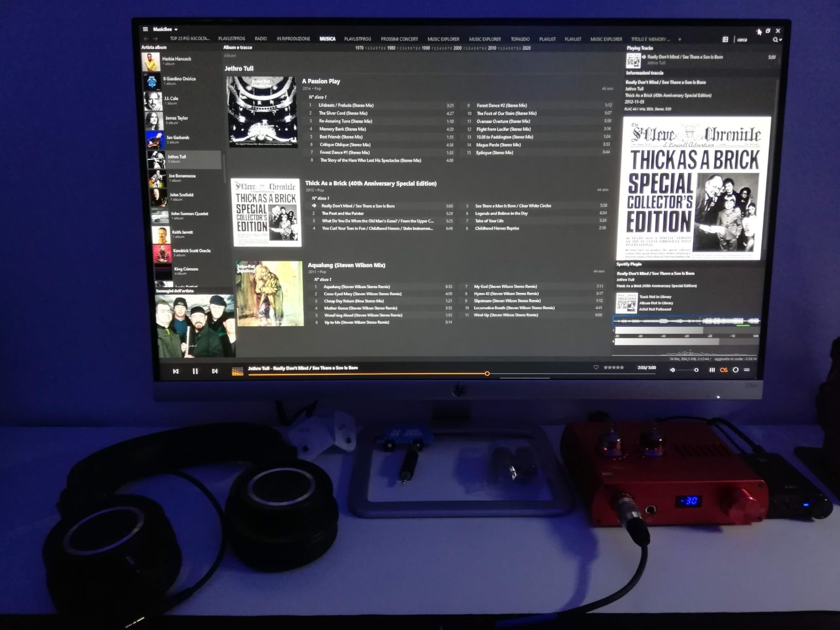This screenshot has height=630, width=840.
Task: Set the star rating in player bar
Action: coord(614,367)
